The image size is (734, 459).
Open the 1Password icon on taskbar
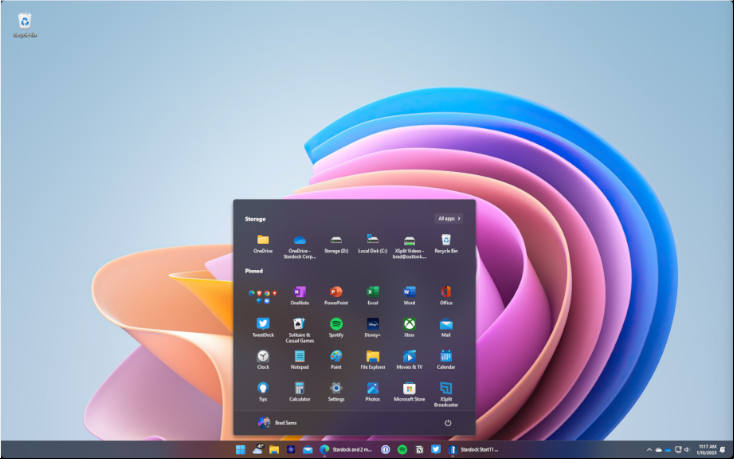(385, 450)
